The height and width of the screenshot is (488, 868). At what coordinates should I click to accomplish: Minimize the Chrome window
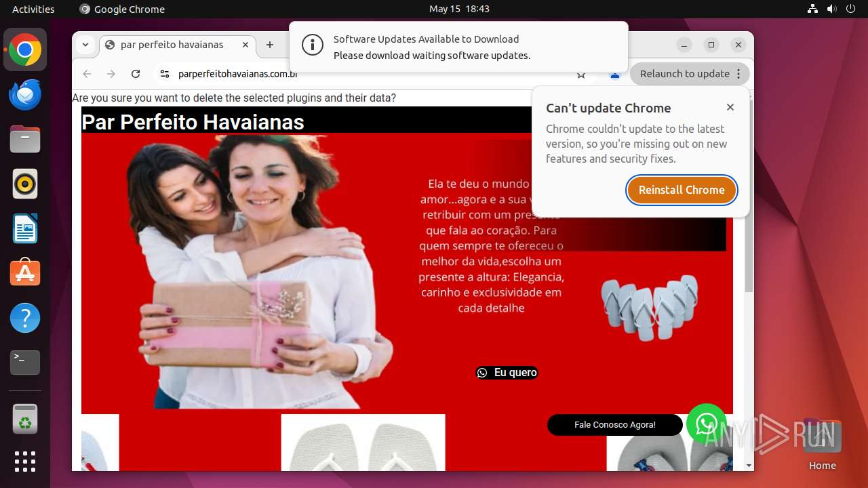click(684, 45)
